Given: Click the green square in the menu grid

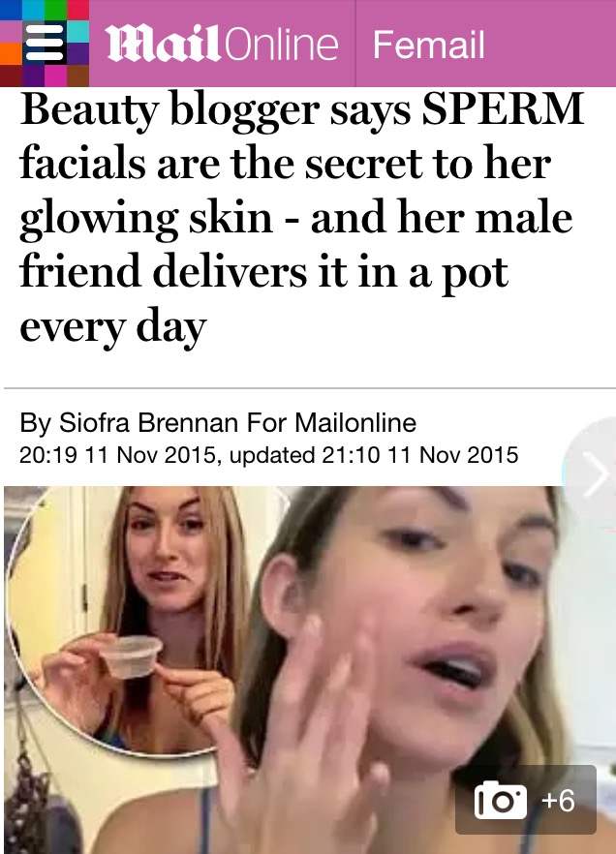Looking at the screenshot, I should coord(55,10).
